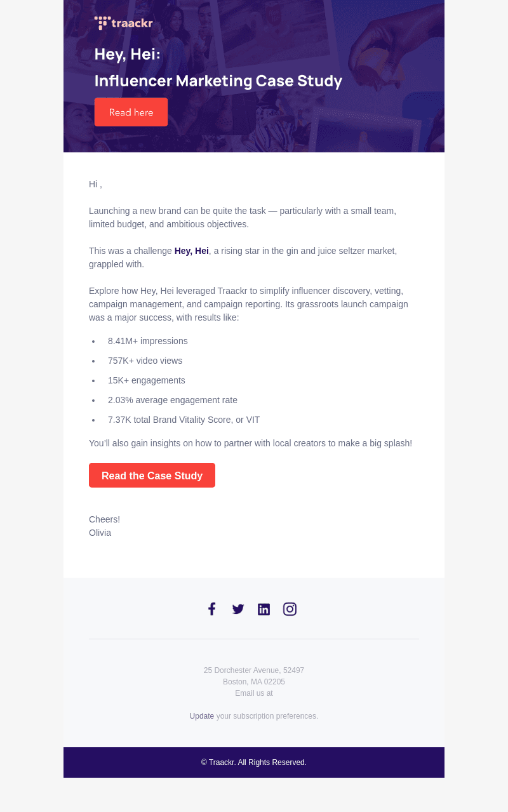Click the purple hero banner photo
This screenshot has width=508, height=812.
[x=254, y=76]
